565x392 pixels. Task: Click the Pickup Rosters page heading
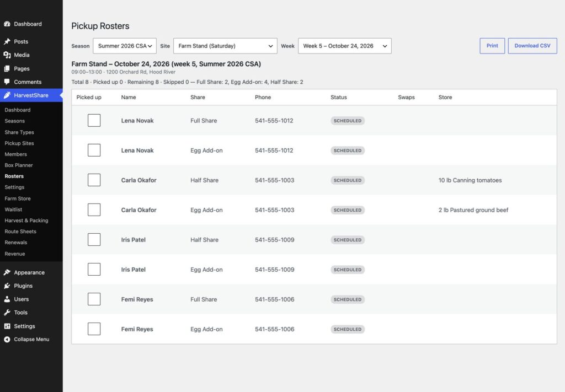[100, 26]
